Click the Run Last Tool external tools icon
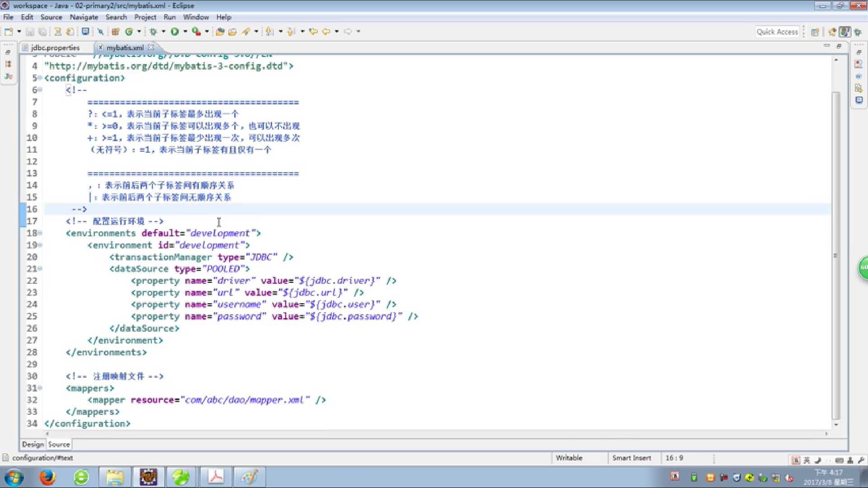Screen dimensions: 868x488 click(196, 32)
